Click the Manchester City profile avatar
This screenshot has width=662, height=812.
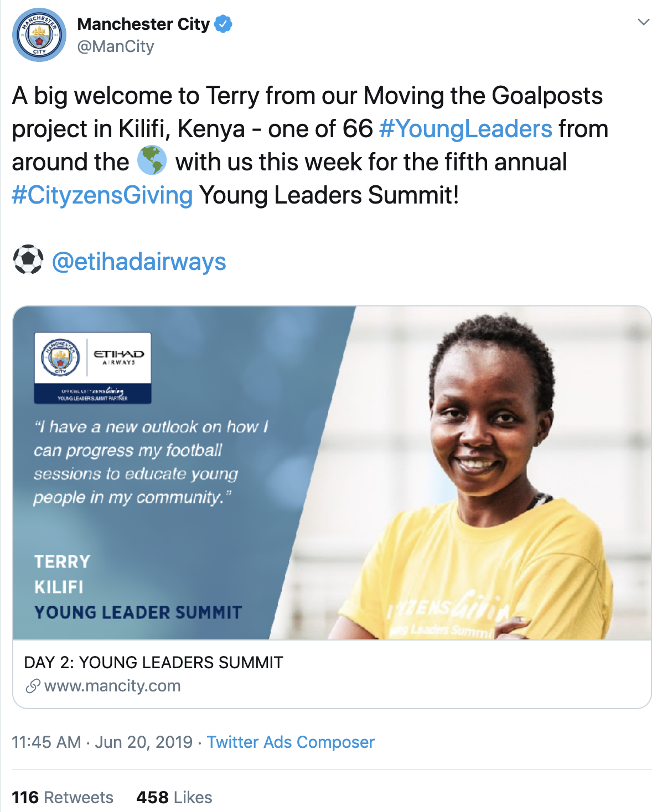pyautogui.click(x=39, y=35)
